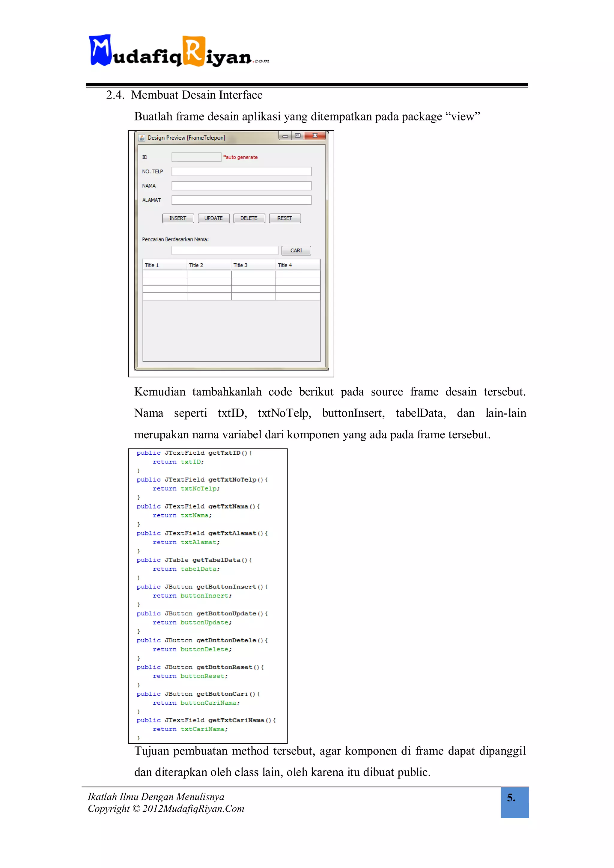
Task: Close the Design Preview window
Action: coord(315,136)
